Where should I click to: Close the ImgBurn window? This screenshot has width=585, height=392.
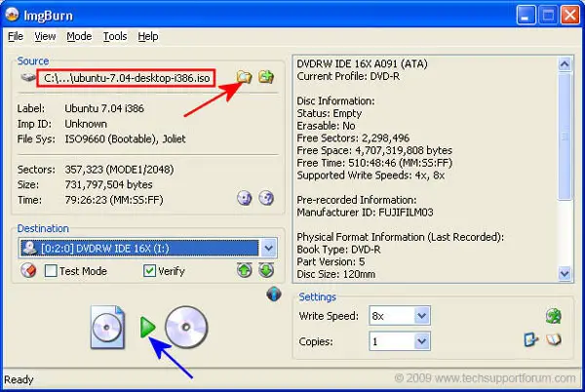point(570,16)
